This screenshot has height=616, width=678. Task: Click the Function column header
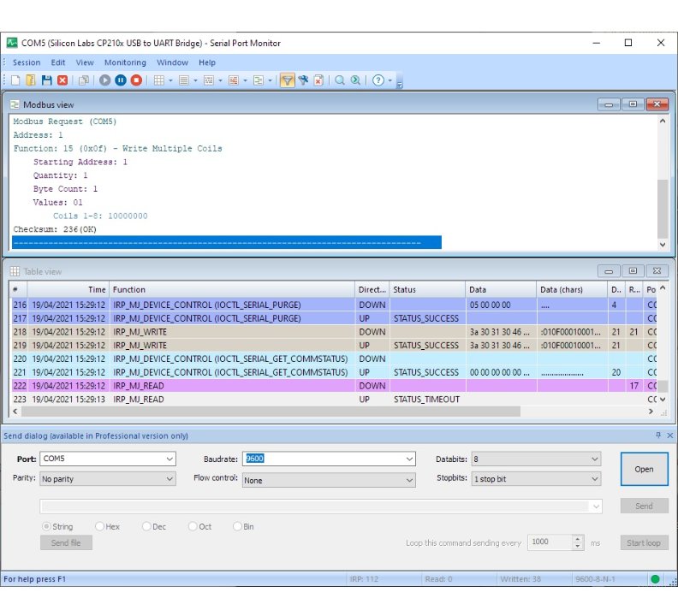click(232, 290)
